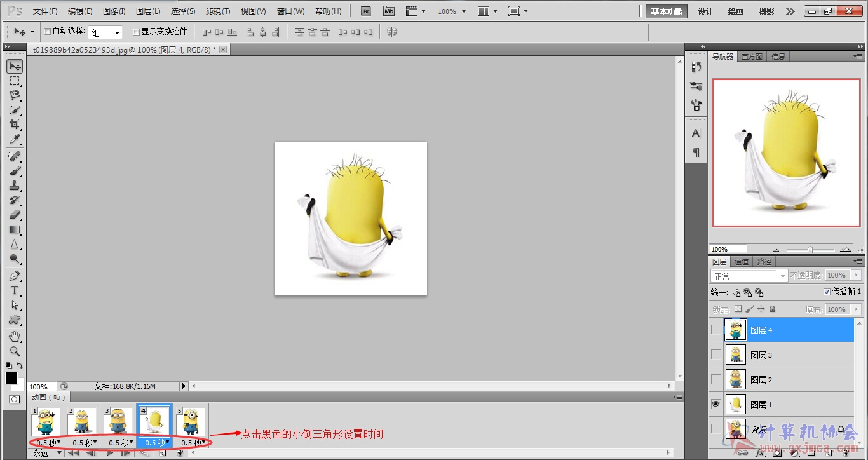The image size is (868, 460).
Task: Open the 滤镜(T) menu
Action: (218, 11)
